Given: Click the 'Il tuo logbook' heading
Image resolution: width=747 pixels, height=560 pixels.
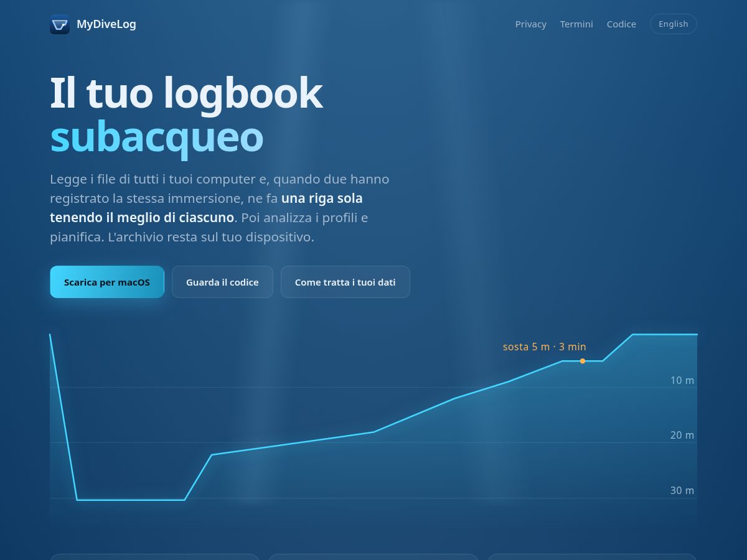Looking at the screenshot, I should [186, 93].
